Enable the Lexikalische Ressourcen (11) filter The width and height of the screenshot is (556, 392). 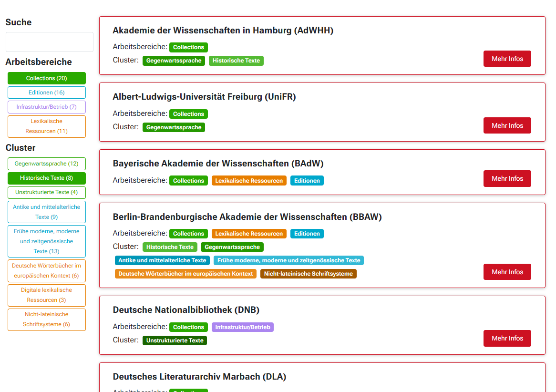[46, 126]
